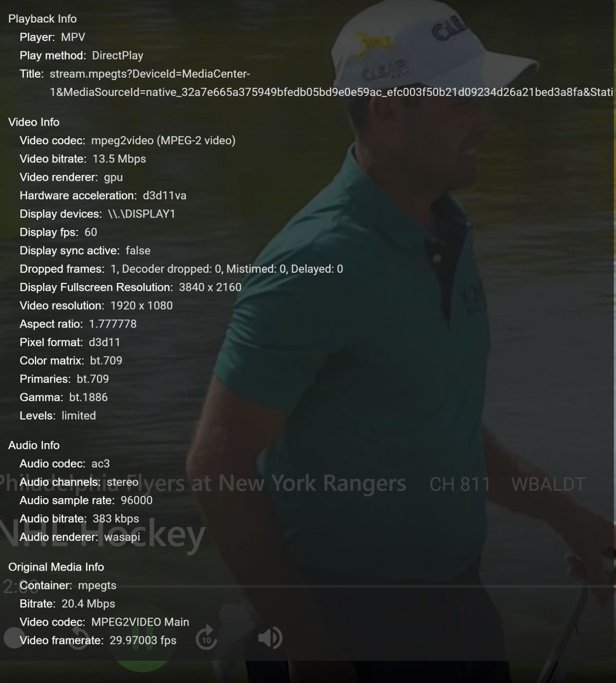
Task: Click the Dropped frames statistics line
Action: tap(181, 269)
